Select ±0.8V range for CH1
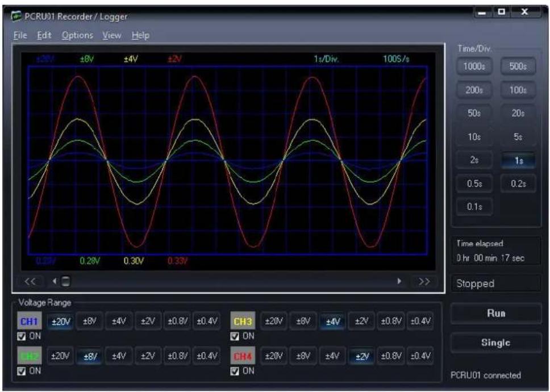This screenshot has height=392, width=550. tap(177, 321)
